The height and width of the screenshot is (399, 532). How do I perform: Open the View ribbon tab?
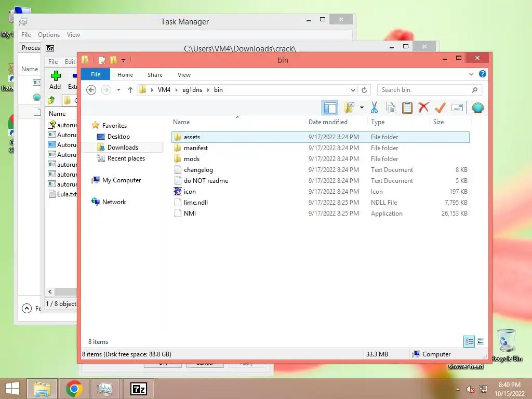pyautogui.click(x=184, y=75)
